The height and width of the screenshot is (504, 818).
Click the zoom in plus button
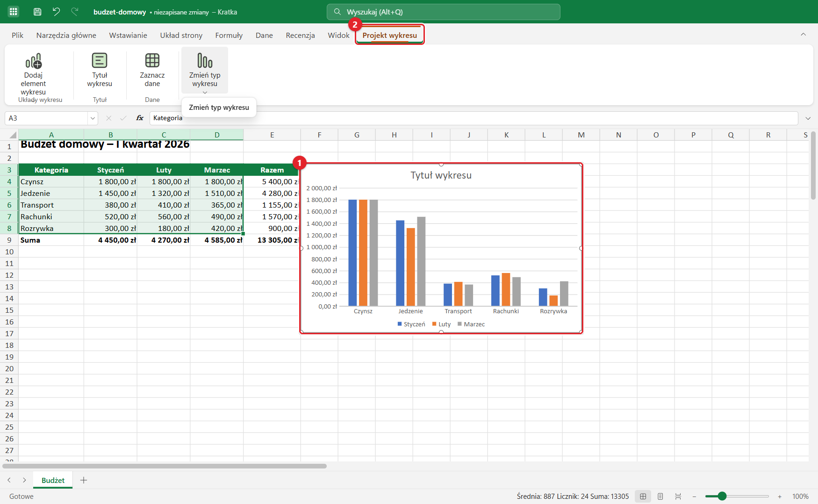[780, 497]
